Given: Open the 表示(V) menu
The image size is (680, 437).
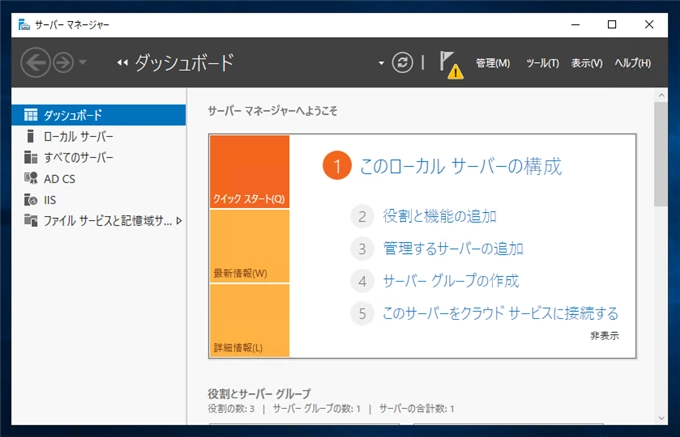Looking at the screenshot, I should tap(587, 63).
